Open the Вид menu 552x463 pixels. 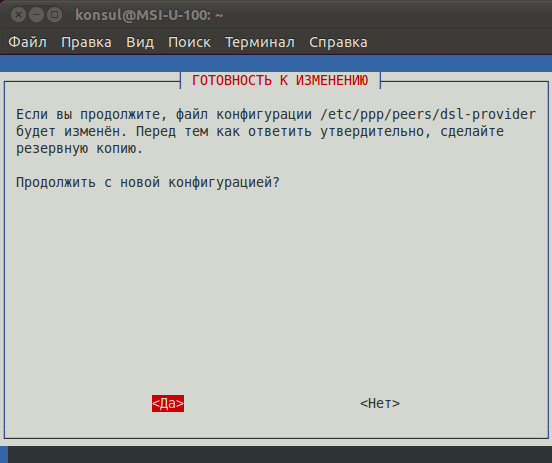point(140,42)
